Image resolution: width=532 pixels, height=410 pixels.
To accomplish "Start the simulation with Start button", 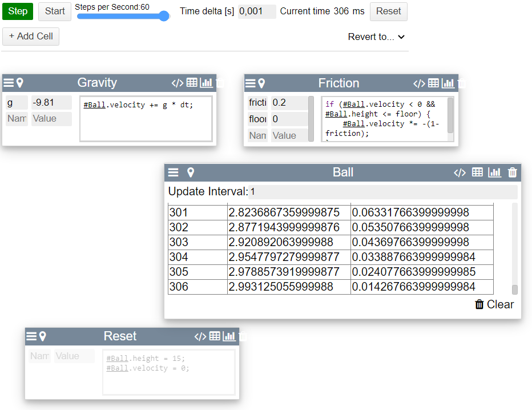I will 55,11.
